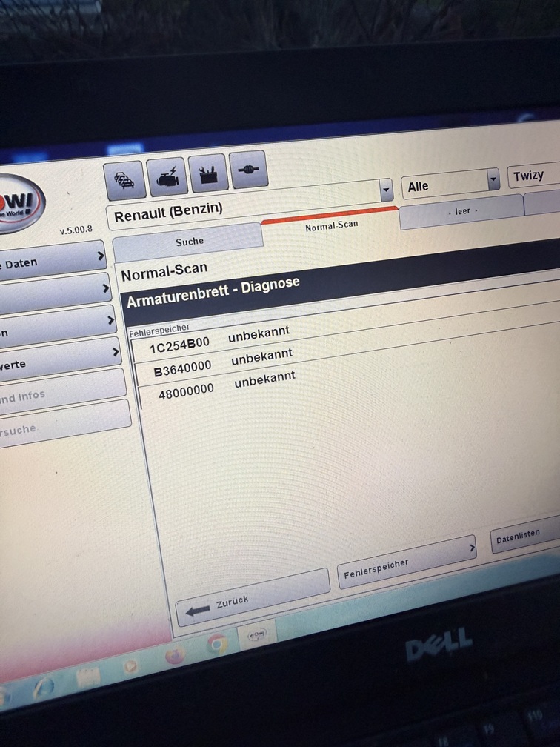
Task: Select fault code B3640000 row
Action: (x=224, y=363)
